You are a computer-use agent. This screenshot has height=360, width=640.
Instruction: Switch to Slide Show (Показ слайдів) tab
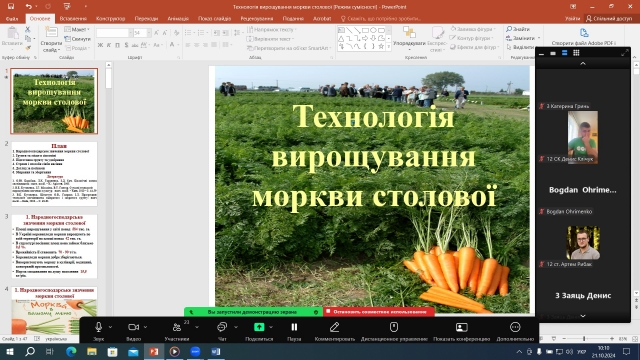214,18
